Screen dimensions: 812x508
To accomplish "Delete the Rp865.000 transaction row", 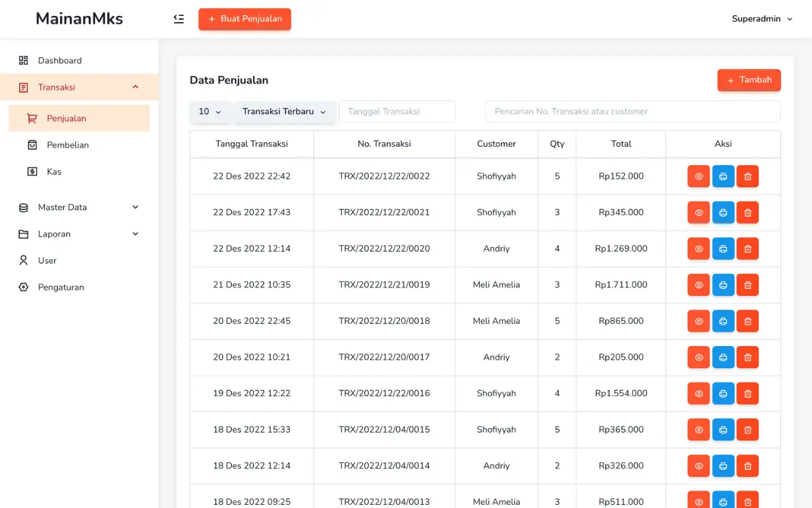I will point(747,321).
